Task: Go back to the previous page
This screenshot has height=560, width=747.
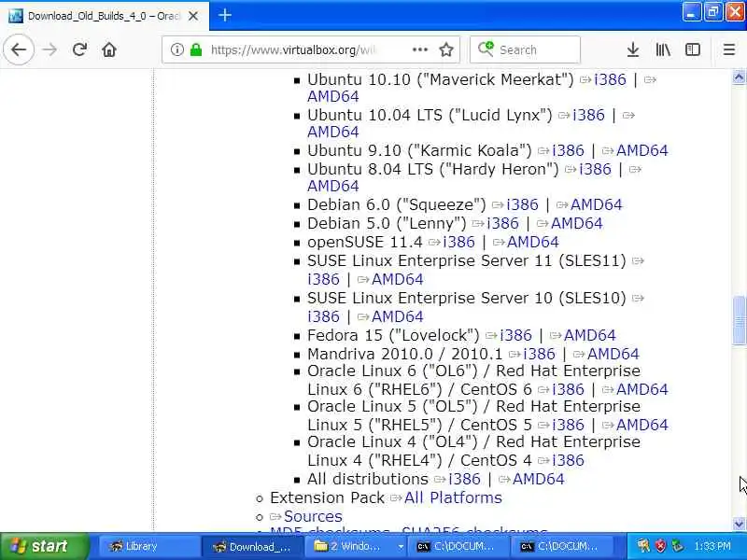Action: click(19, 49)
